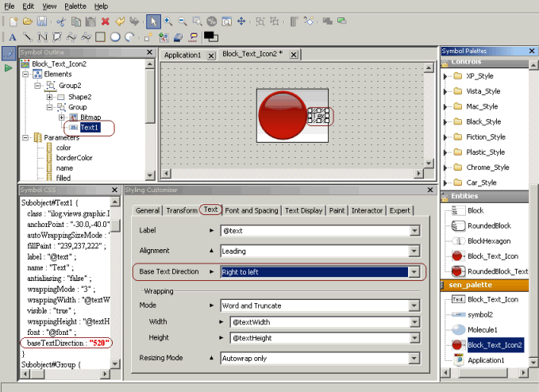Open the Base Text Direction dropdown

coord(414,271)
